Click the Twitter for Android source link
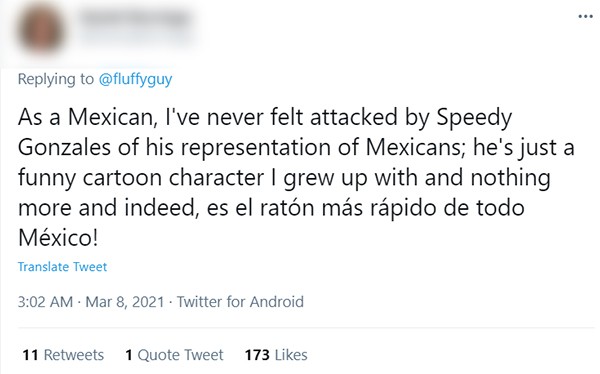This screenshot has height=374, width=600. 240,302
